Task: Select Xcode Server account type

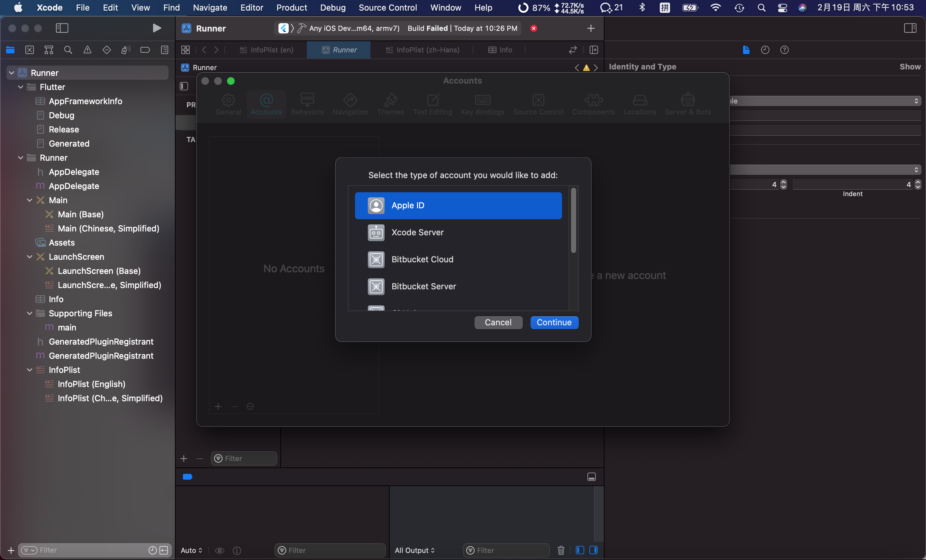Action: point(458,232)
